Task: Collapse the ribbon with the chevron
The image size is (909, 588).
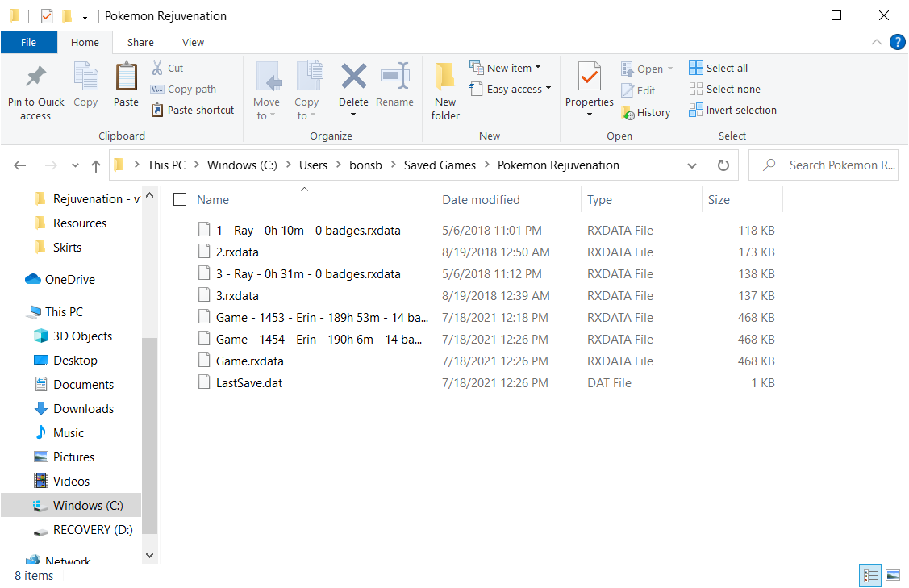Action: pyautogui.click(x=877, y=42)
